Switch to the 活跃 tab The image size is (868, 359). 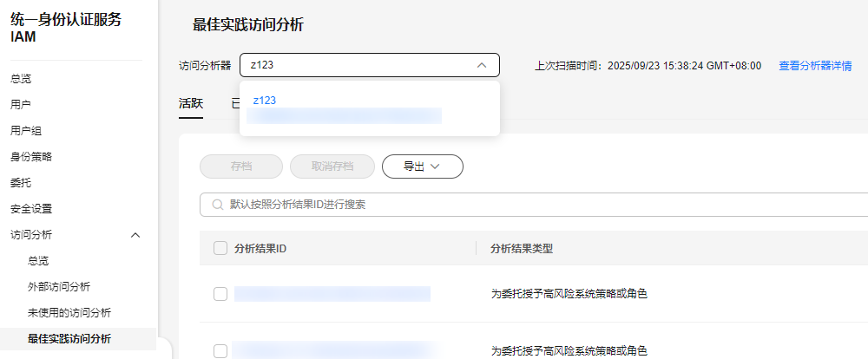pos(191,102)
